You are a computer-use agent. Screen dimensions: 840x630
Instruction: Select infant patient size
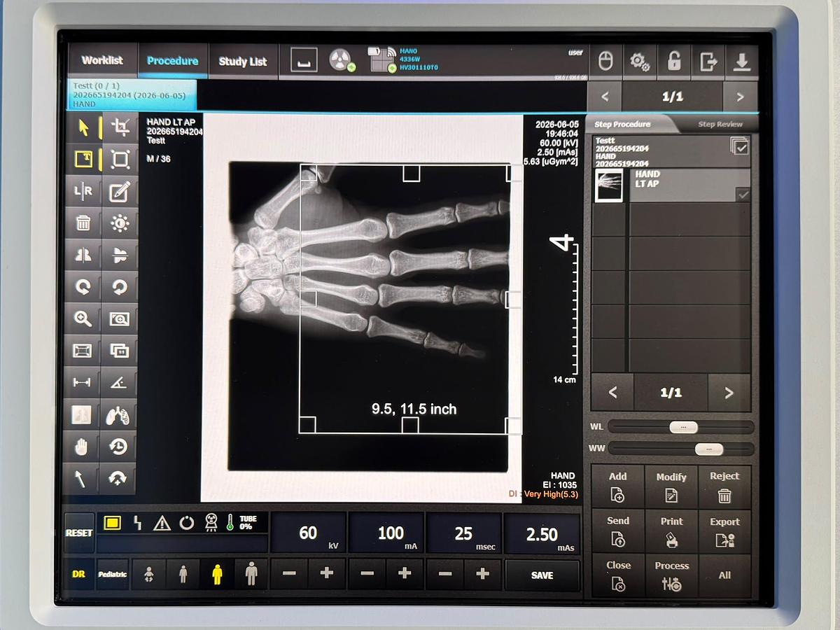coord(148,574)
